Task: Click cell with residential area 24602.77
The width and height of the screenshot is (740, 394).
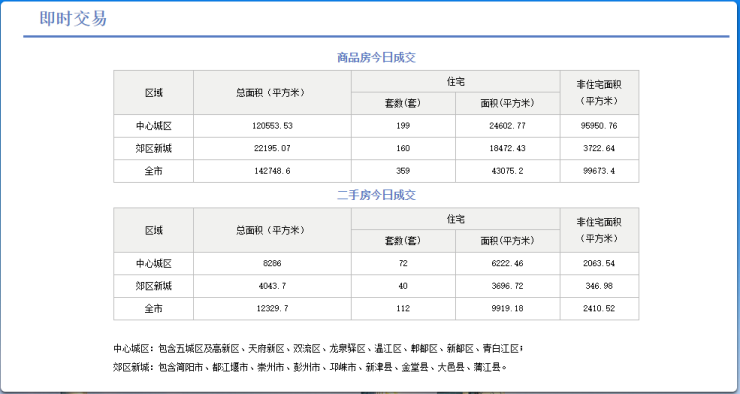Action: coord(508,126)
